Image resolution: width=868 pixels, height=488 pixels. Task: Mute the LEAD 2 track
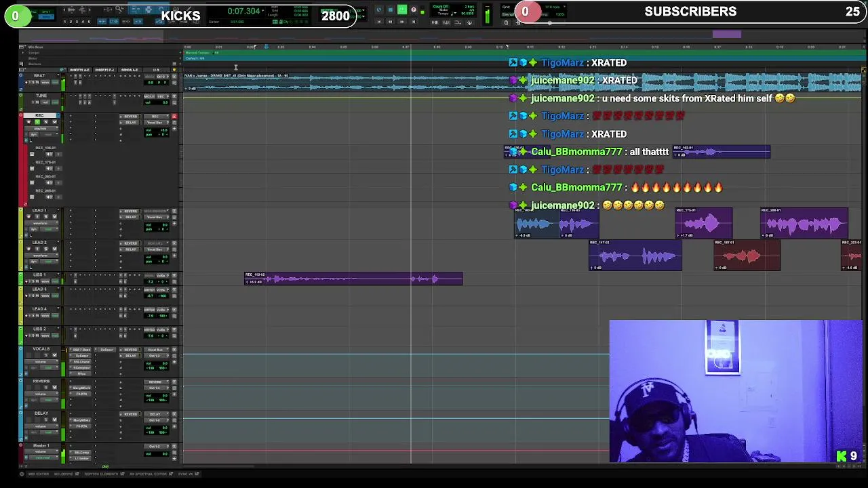pyautogui.click(x=55, y=249)
